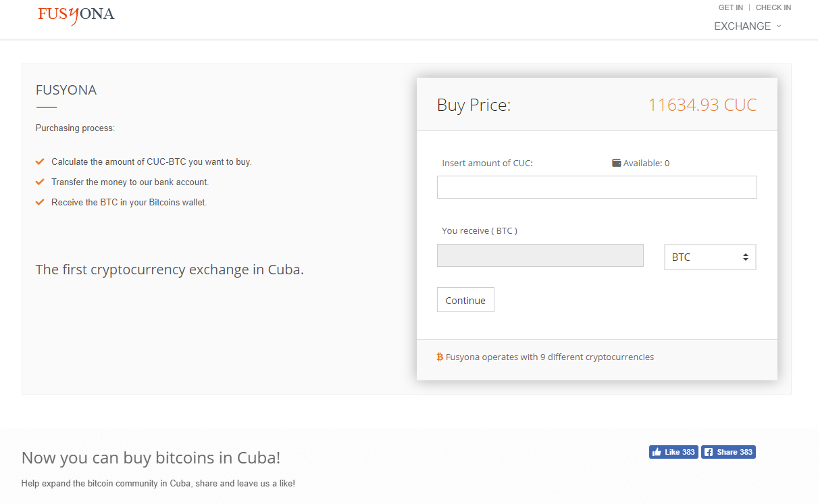818x504 pixels.
Task: Open the CHECK IN link
Action: point(773,7)
